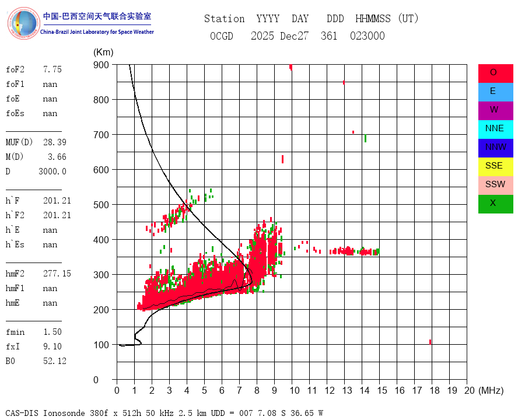Click the China-Brazil Joint Laboratory globe logo
Image resolution: width=525 pixels, height=420 pixels.
(x=23, y=23)
